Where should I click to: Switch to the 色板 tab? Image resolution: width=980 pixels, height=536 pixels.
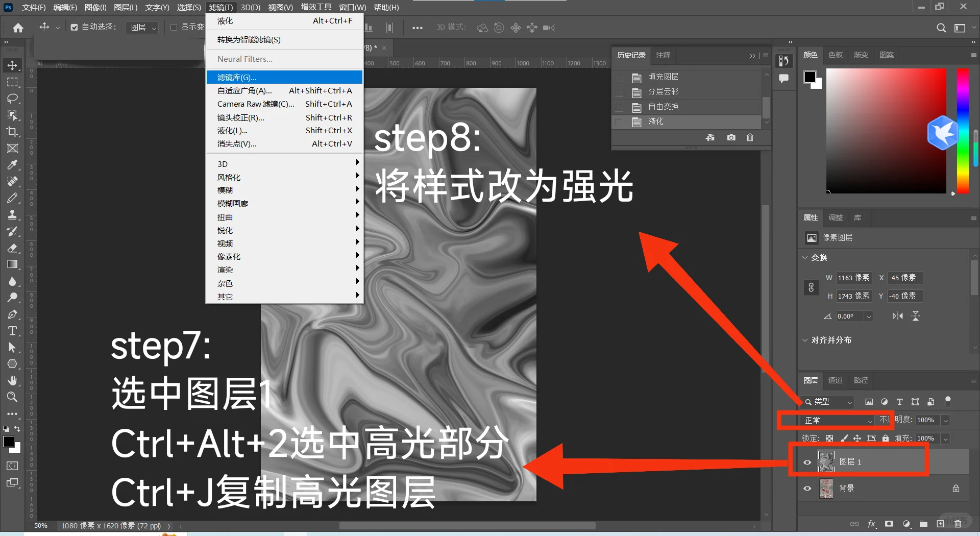coord(835,55)
